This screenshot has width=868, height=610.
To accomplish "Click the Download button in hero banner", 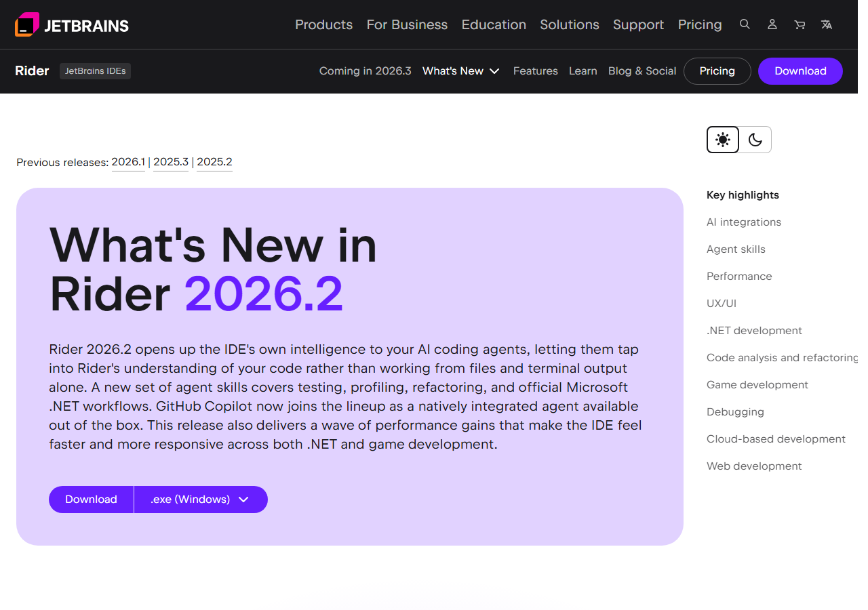I will click(91, 500).
